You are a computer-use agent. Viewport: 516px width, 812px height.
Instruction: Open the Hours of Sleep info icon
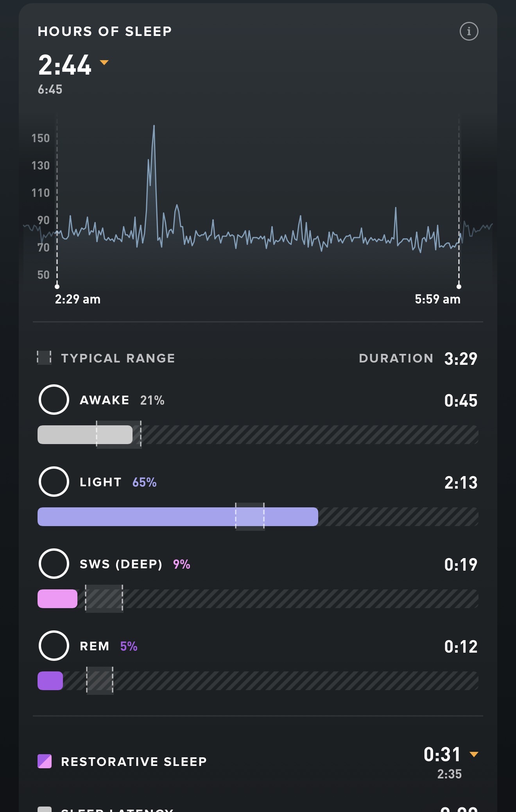click(469, 31)
